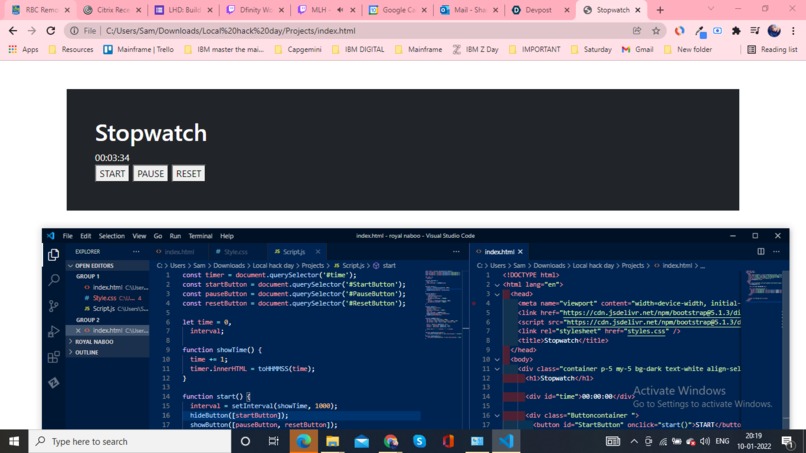Screen dimensions: 806x453
Task: Switch to Script.js editor tab
Action: pos(293,252)
